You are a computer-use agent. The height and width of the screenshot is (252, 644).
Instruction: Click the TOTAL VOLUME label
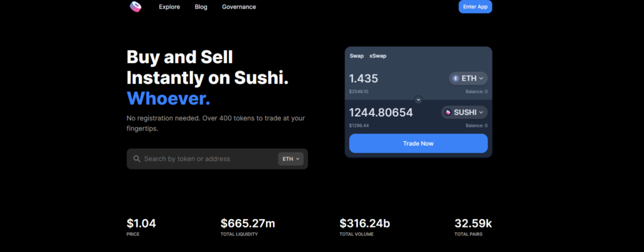click(357, 234)
